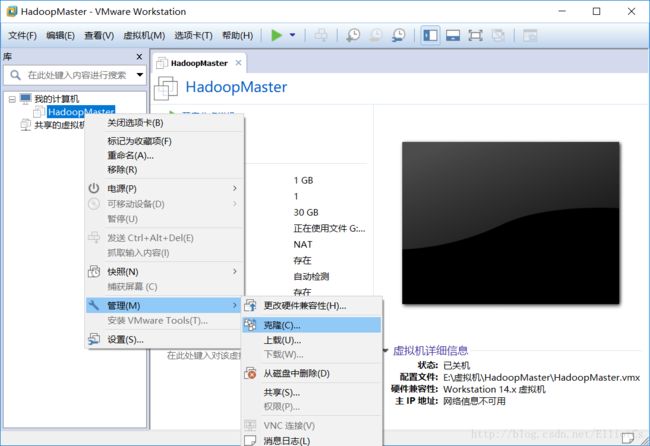The height and width of the screenshot is (446, 650).
Task: Click the settings icon beside 设置(S)...
Action: (94, 339)
